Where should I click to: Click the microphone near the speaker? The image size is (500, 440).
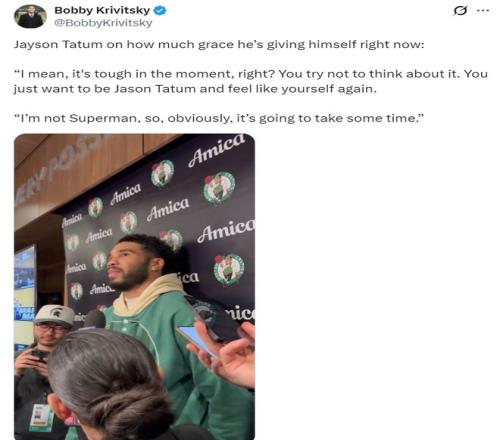[94, 319]
